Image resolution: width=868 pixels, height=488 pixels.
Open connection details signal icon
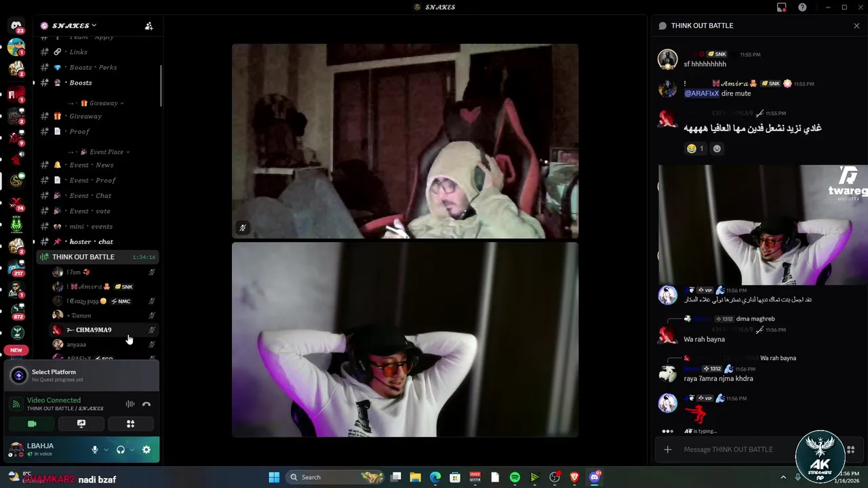click(16, 404)
